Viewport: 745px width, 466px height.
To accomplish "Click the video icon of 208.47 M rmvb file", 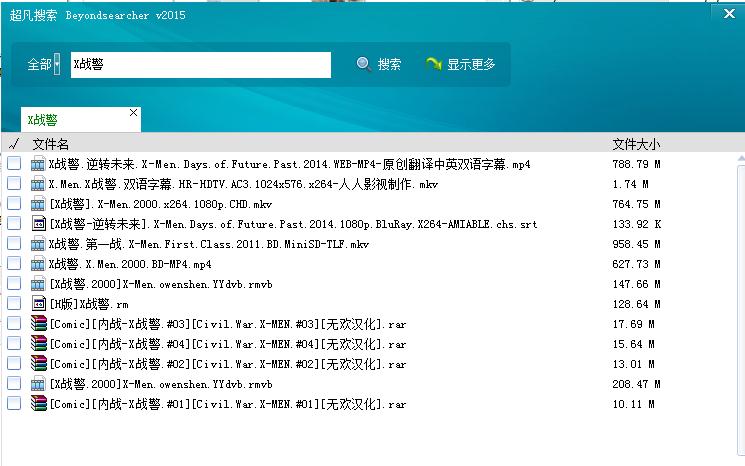I will click(38, 384).
